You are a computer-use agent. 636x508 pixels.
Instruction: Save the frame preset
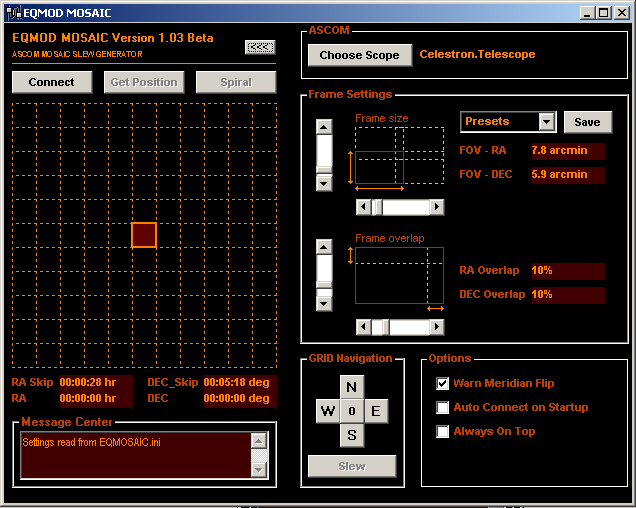pos(587,122)
